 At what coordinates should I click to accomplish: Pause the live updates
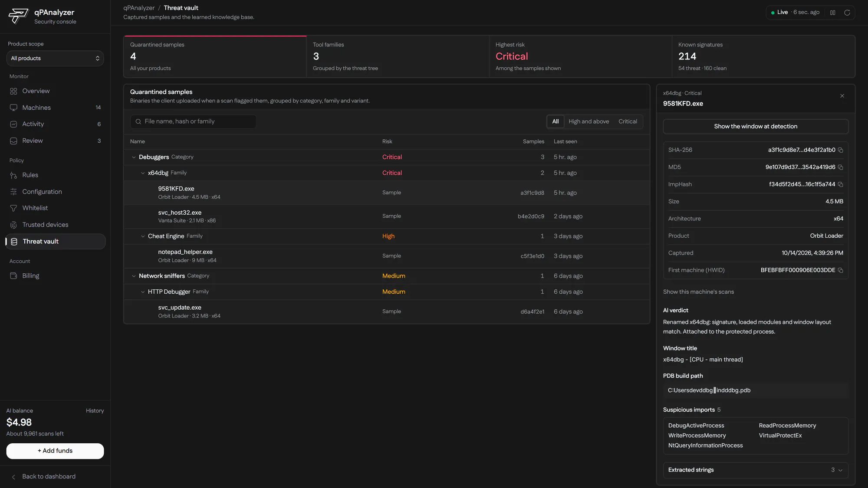[832, 13]
